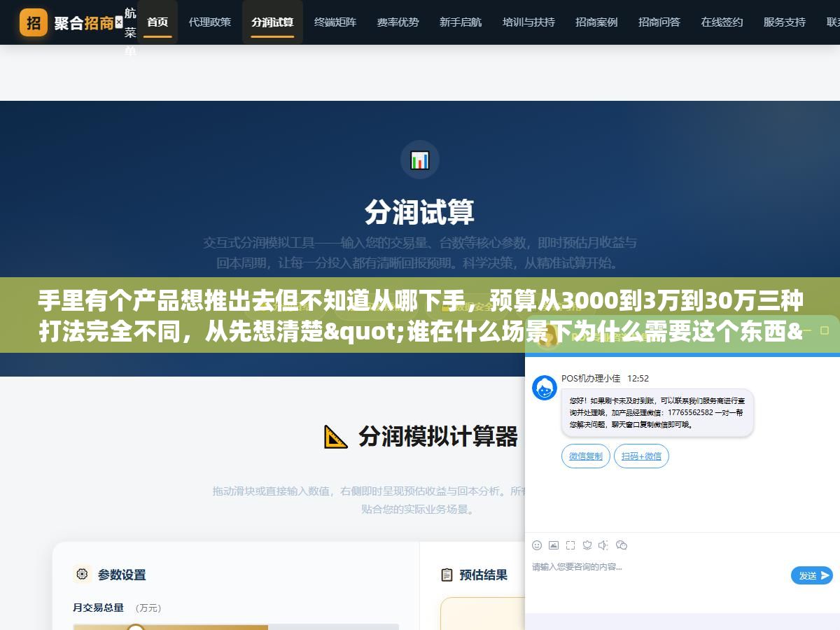Click the WeChat icon in chat toolbar

[621, 545]
